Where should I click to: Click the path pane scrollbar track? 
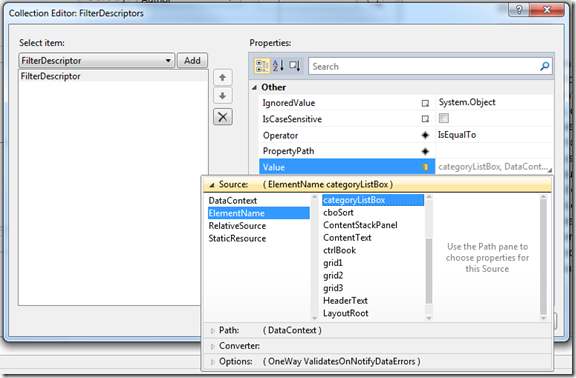coord(543,257)
